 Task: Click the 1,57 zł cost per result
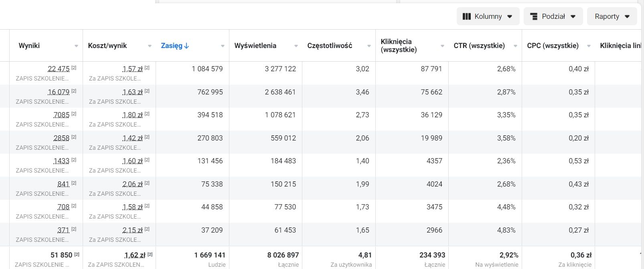132,69
